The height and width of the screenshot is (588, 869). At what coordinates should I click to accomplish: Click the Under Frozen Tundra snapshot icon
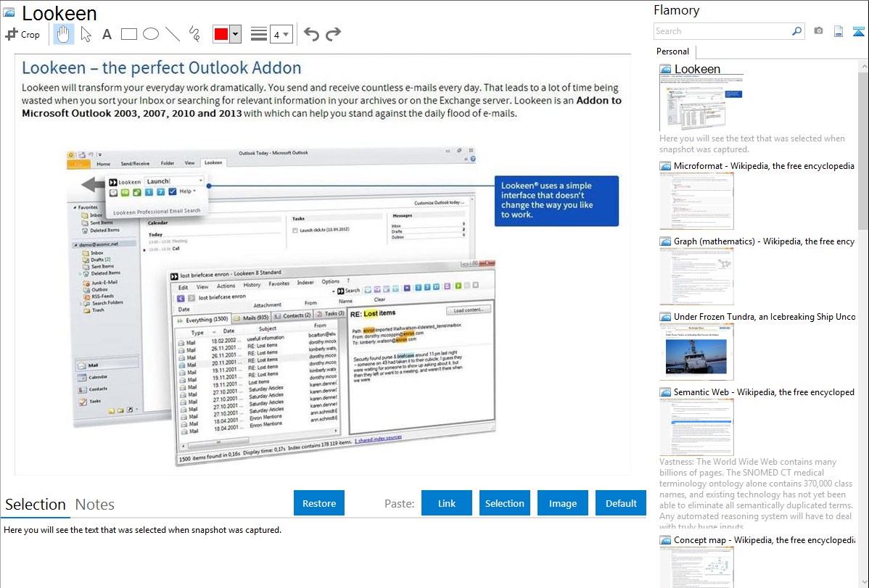click(x=665, y=316)
